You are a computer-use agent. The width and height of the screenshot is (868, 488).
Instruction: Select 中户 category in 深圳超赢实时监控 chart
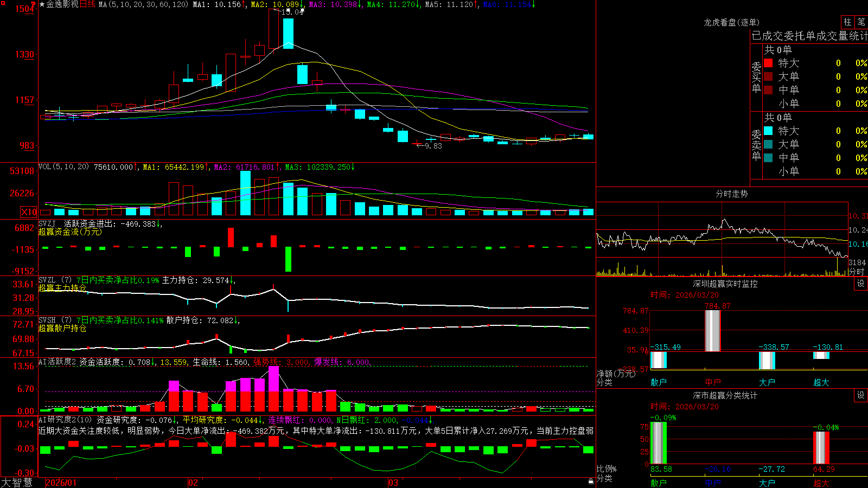tap(713, 382)
